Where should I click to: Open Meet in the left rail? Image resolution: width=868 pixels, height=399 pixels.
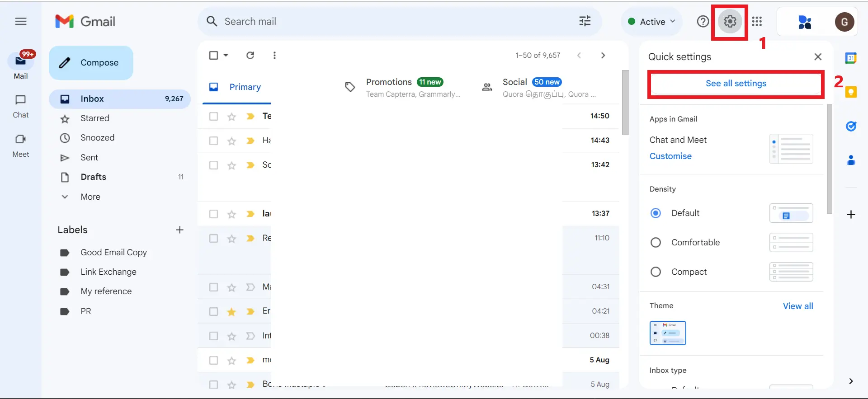[x=20, y=146]
